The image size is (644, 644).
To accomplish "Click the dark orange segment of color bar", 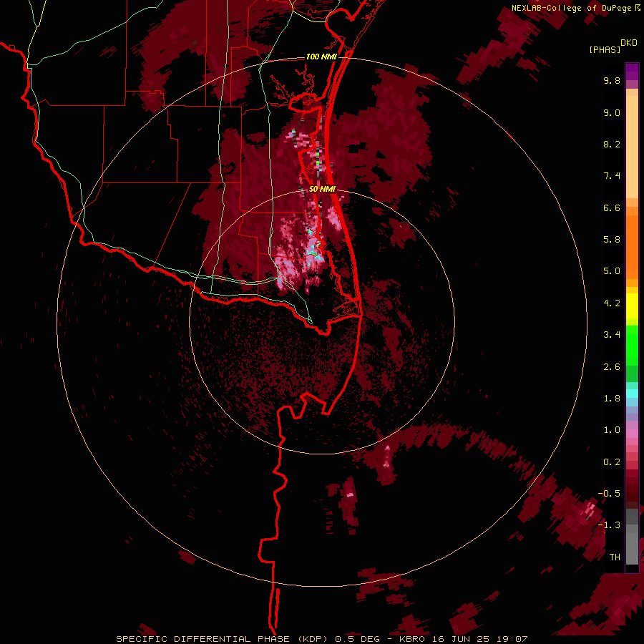I will click(632, 246).
